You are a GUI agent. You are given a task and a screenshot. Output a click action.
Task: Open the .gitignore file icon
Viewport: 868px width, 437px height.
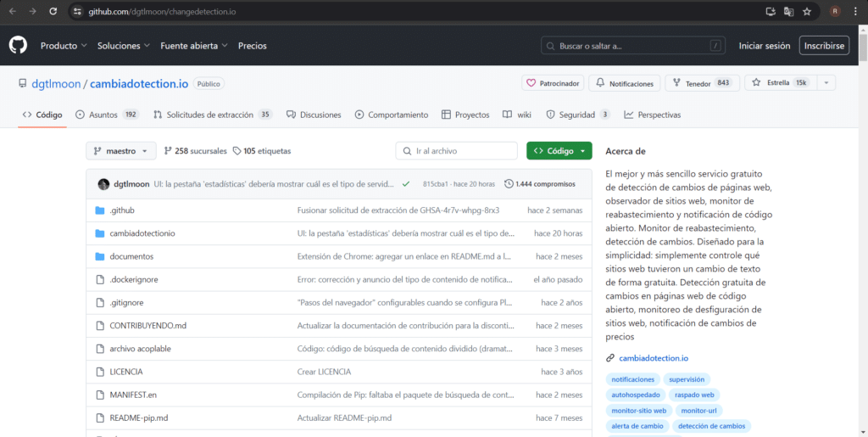(x=100, y=303)
